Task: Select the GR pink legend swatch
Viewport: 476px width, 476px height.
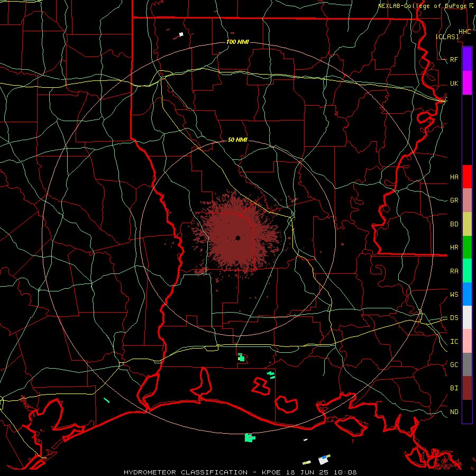Action: (x=467, y=200)
